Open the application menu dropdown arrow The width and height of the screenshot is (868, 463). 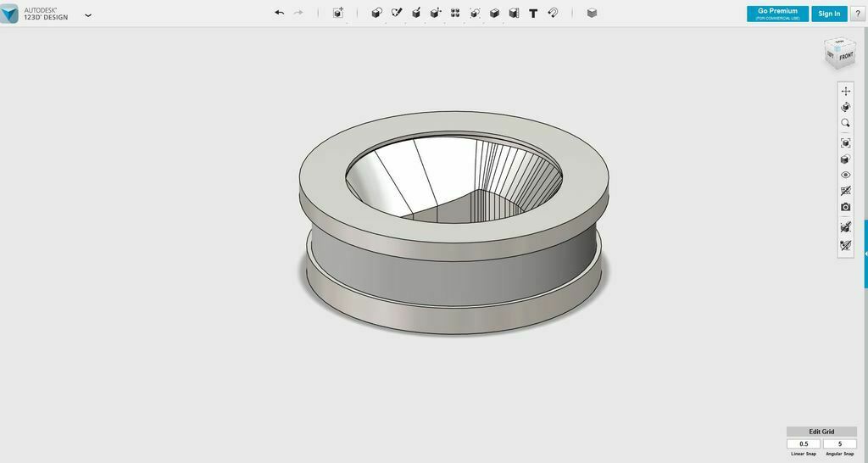[x=88, y=15]
